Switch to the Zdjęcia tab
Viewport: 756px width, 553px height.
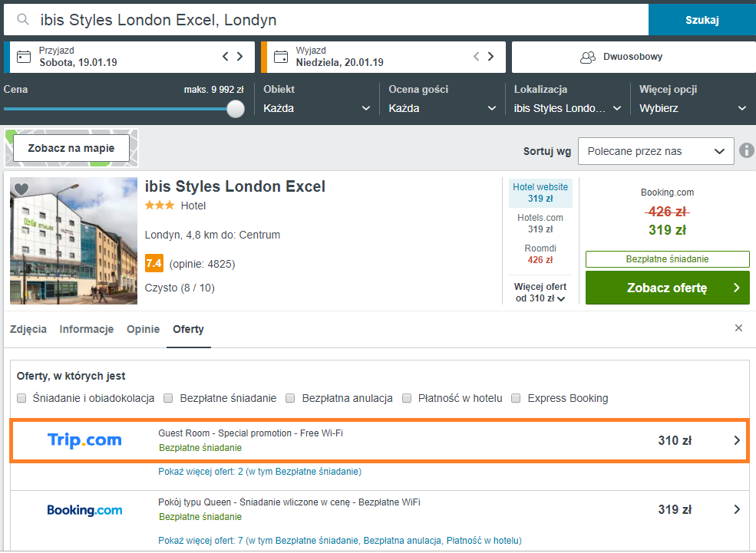click(x=28, y=330)
